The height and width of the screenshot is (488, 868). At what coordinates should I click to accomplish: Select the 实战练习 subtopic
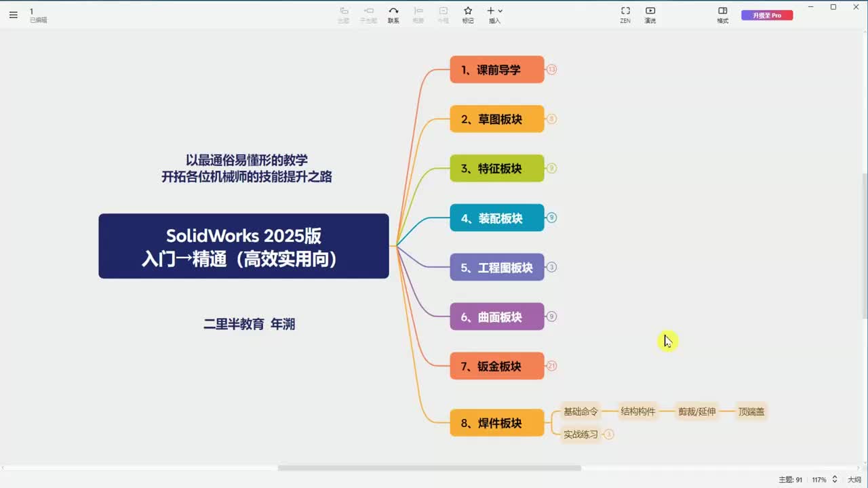coord(581,434)
